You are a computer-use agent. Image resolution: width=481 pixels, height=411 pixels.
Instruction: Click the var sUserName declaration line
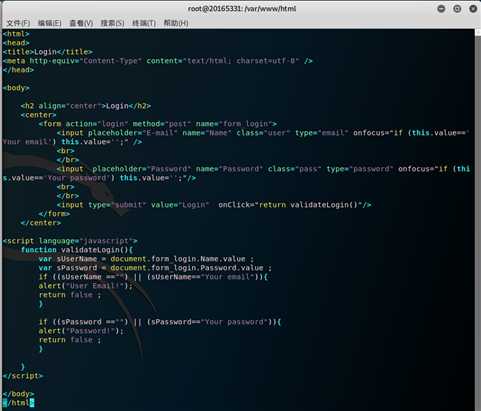tap(146, 259)
